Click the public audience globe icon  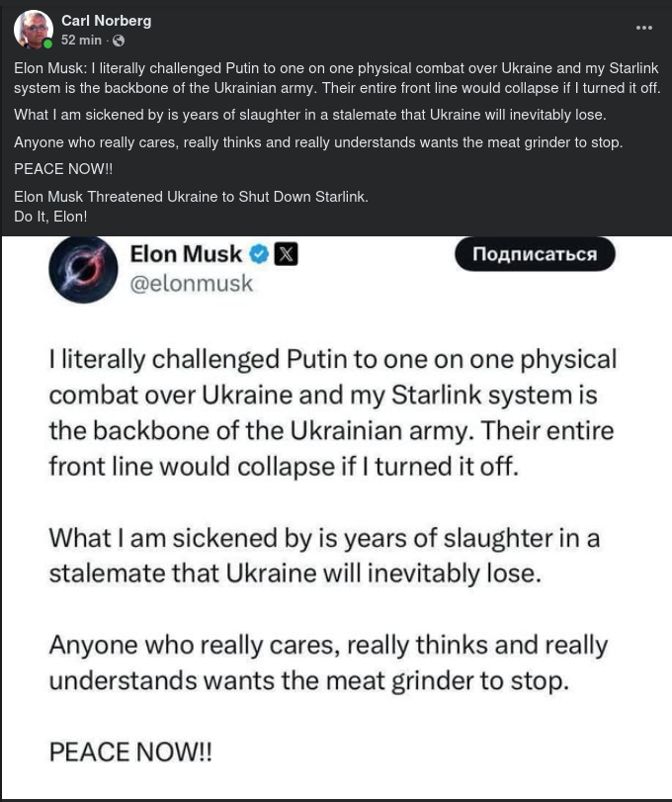[x=119, y=41]
